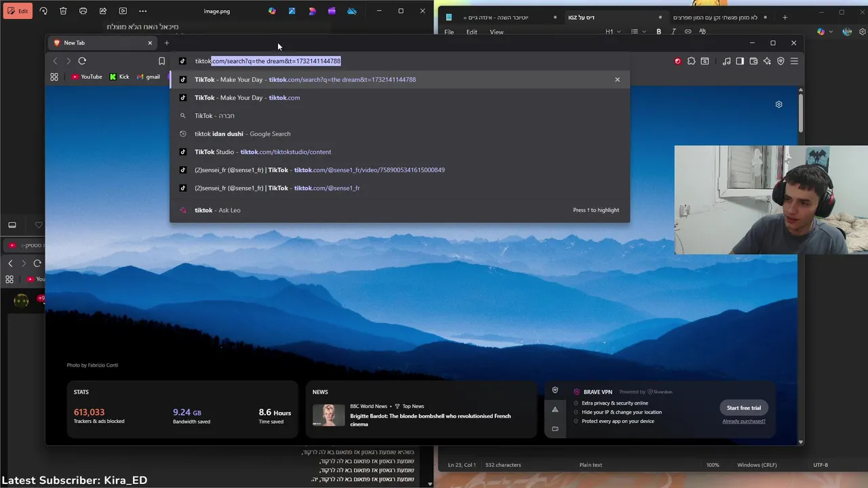Image resolution: width=868 pixels, height=488 pixels.
Task: Click the clear formatting icon in Notepad
Action: [x=703, y=32]
